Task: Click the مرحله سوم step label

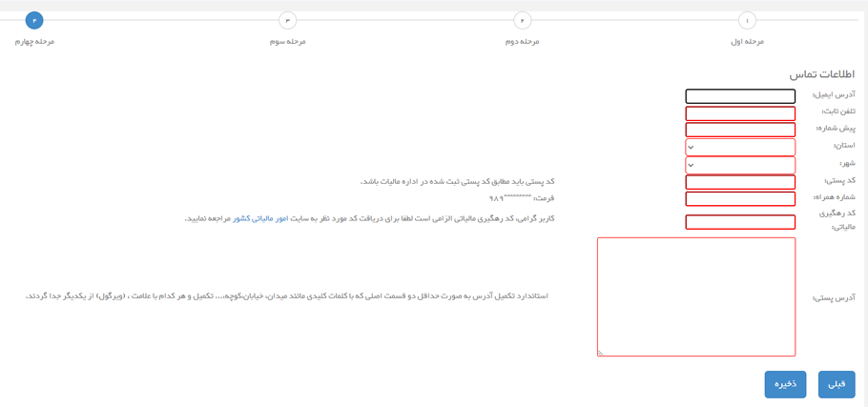Action: pos(287,42)
